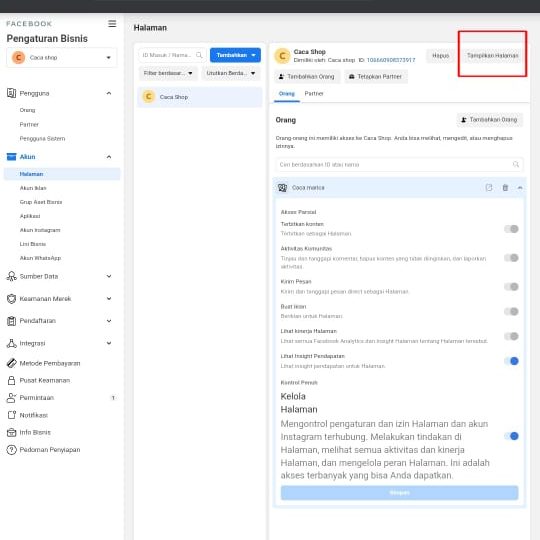This screenshot has height=540, width=540.
Task: Expand the Keamanan Merek section
Action: pyautogui.click(x=109, y=299)
